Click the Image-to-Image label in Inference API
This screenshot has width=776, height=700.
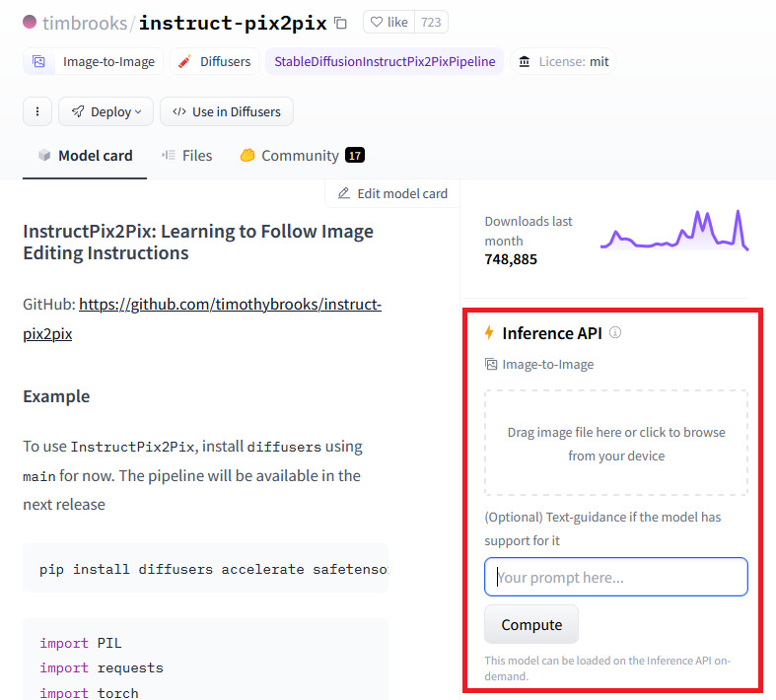click(x=539, y=365)
